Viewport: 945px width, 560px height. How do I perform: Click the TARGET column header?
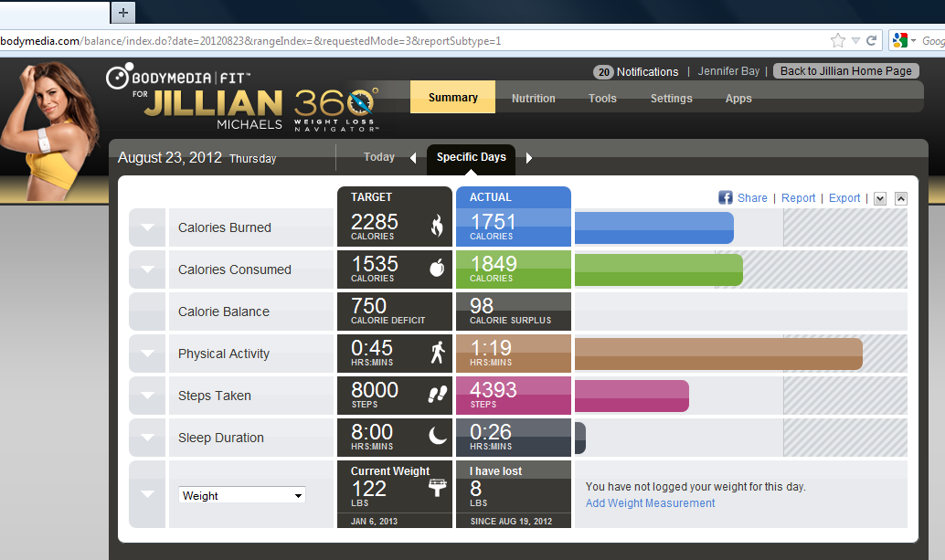[x=371, y=197]
